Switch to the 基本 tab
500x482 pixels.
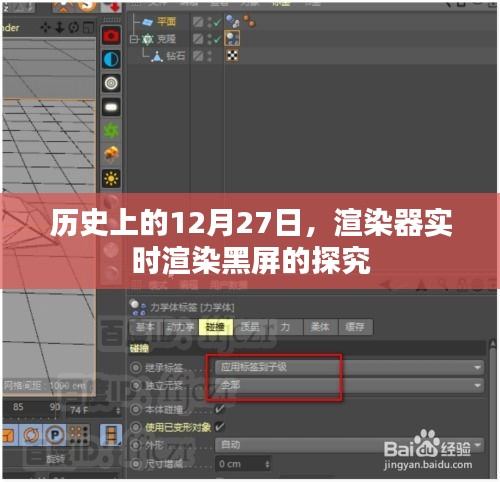(146, 327)
